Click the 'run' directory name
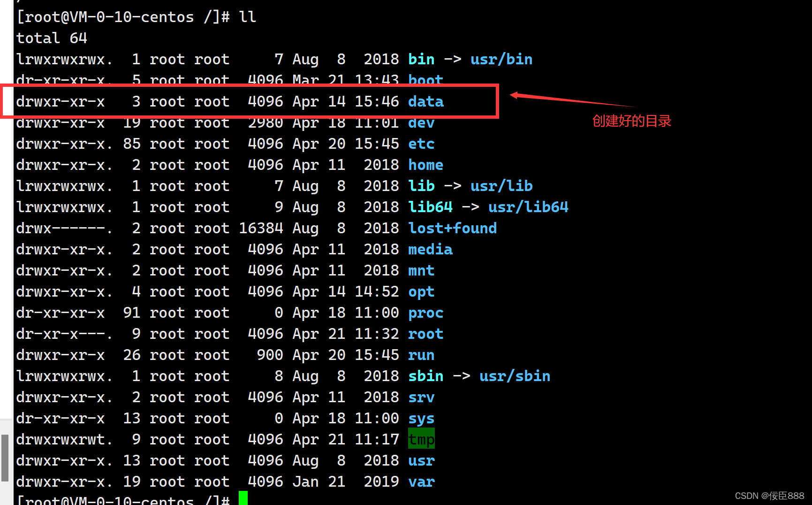The height and width of the screenshot is (505, 812). tap(421, 355)
